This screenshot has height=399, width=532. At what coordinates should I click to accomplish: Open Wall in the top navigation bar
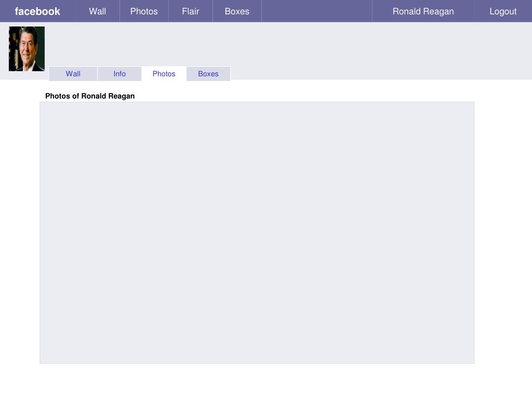[97, 11]
